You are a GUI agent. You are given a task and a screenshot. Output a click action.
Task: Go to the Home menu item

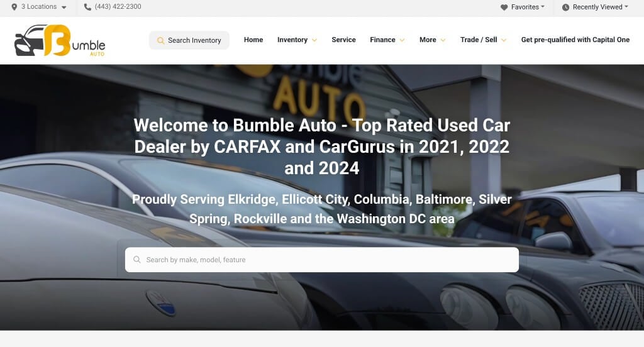point(253,40)
